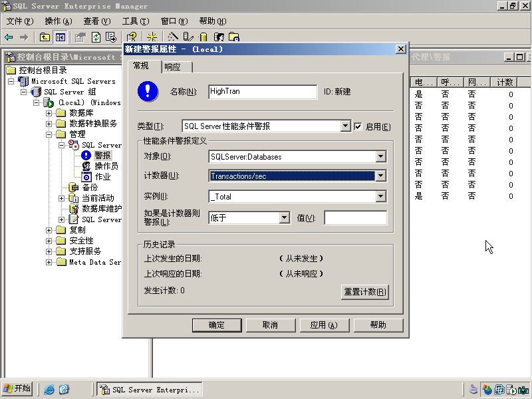Click the 确定 button

pos(217,325)
